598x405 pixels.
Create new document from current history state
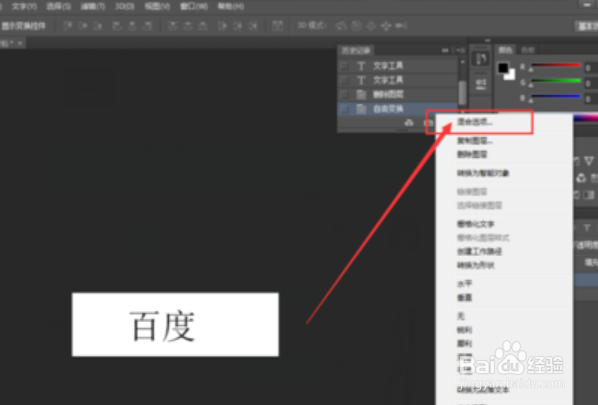(409, 123)
